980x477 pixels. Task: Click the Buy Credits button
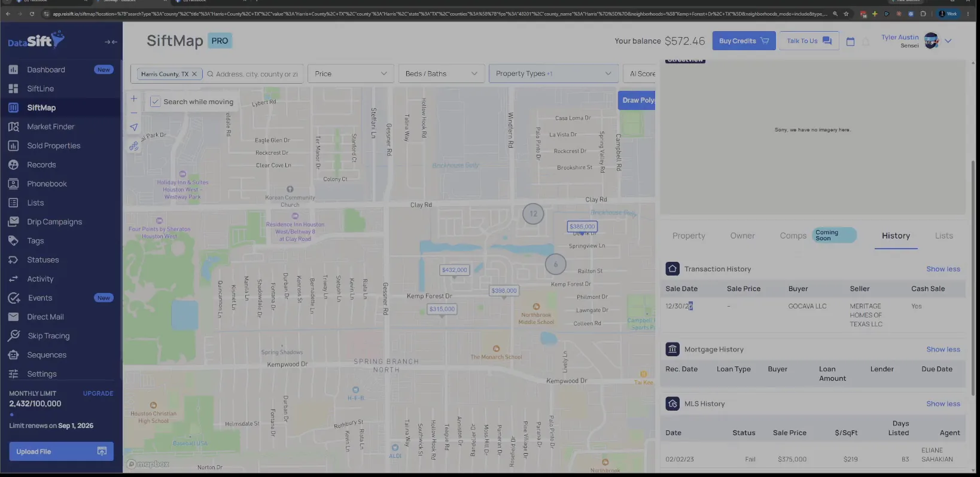(x=744, y=41)
